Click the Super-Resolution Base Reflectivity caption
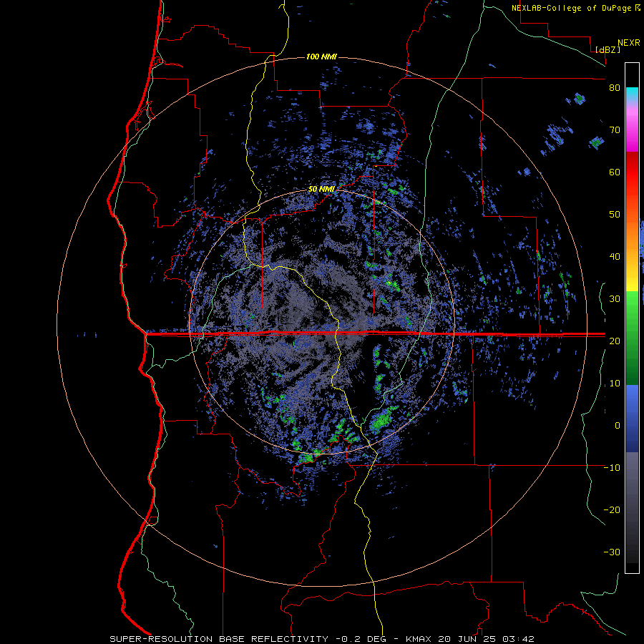 coord(322,639)
